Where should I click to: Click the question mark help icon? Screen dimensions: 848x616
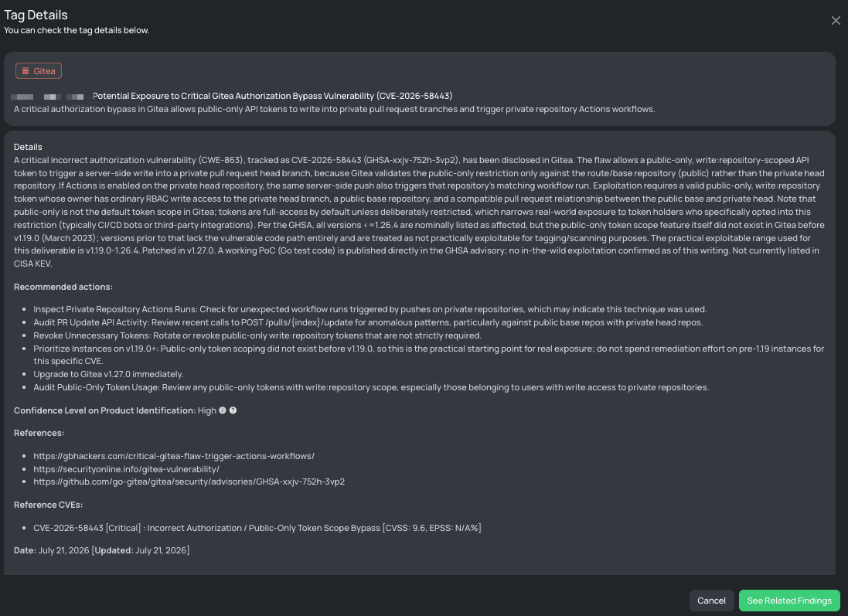tap(233, 410)
